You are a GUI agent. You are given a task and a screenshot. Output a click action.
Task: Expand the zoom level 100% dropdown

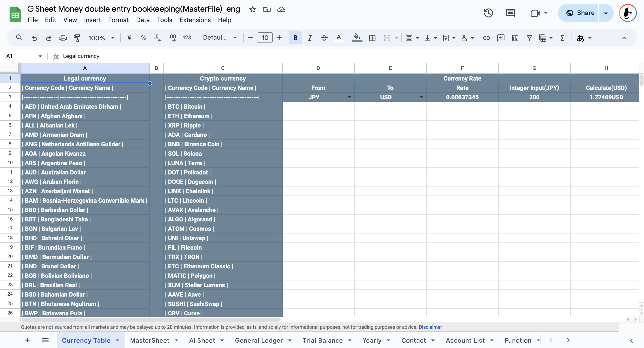tap(112, 38)
